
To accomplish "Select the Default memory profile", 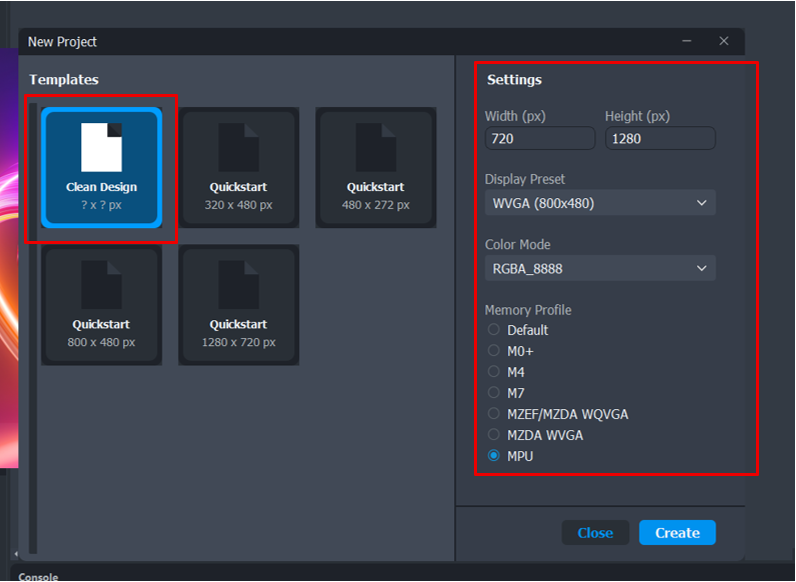I will (x=493, y=330).
